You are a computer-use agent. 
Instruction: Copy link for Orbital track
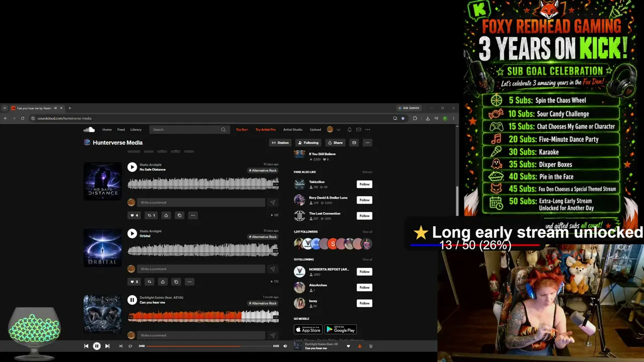[176, 282]
